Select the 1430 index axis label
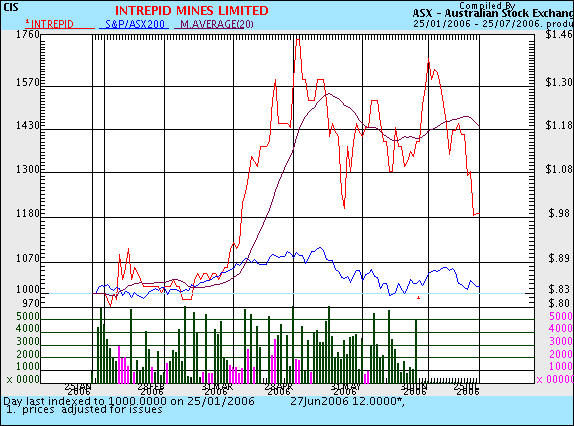 27,126
